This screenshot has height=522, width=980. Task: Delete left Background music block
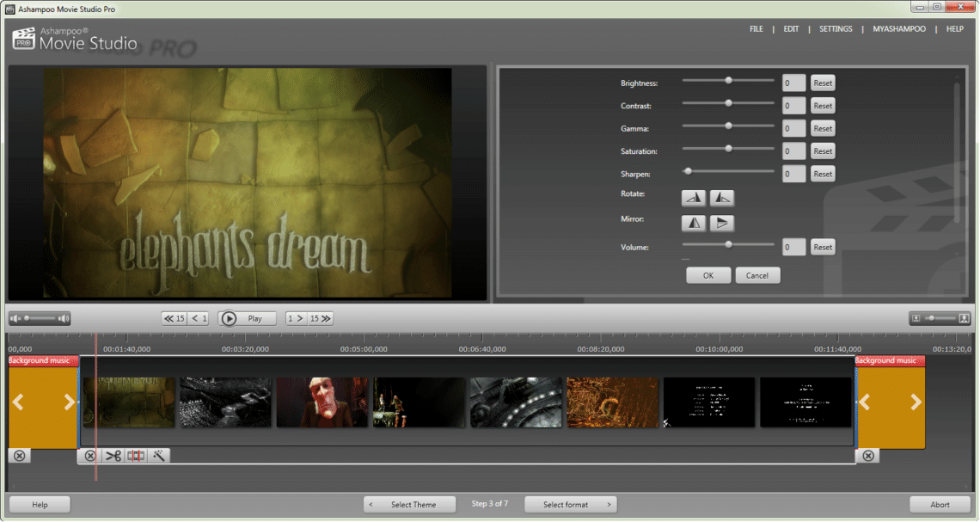point(20,456)
